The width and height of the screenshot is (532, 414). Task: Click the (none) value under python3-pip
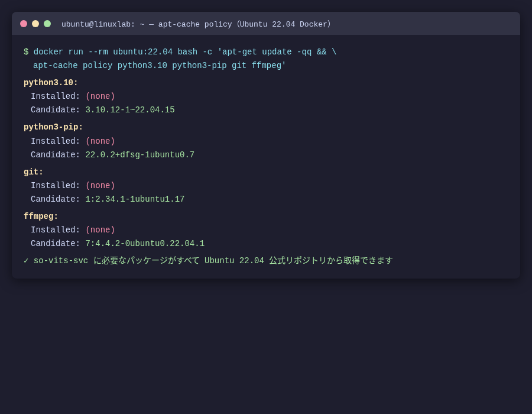[x=100, y=141]
